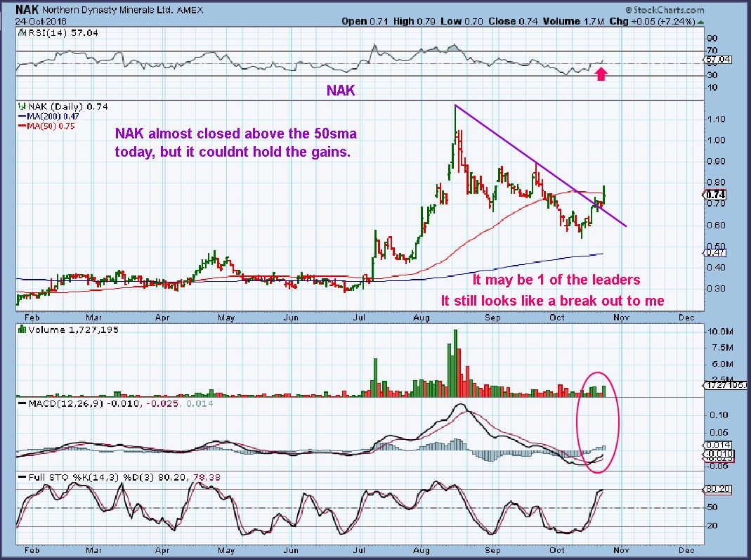751x560 pixels.
Task: Click the 30 level label on RSI axis
Action: (x=712, y=75)
